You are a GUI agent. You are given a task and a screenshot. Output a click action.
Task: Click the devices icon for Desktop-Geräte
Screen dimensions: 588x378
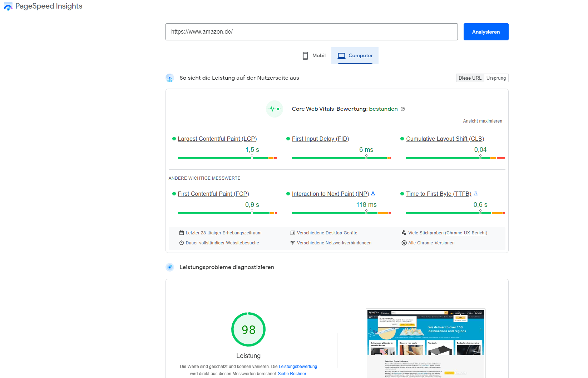click(x=293, y=233)
